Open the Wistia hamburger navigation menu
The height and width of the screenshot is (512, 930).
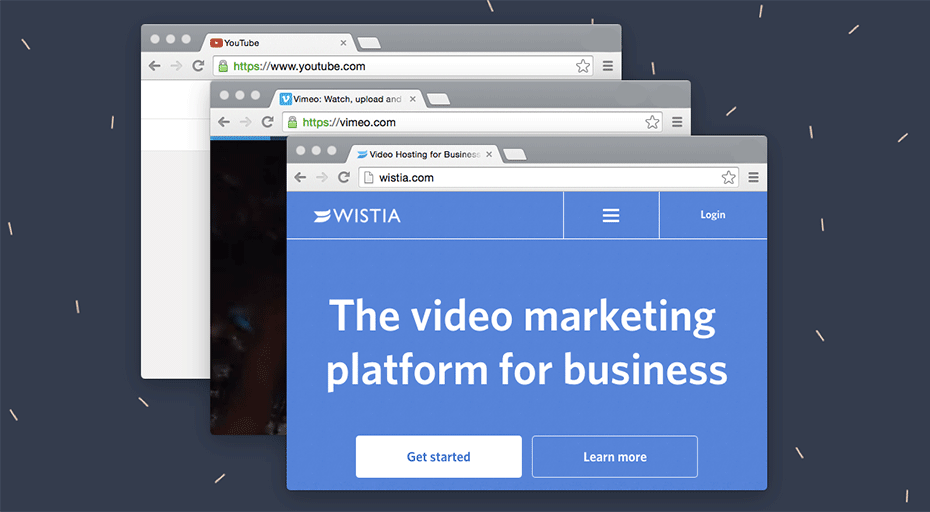[611, 215]
